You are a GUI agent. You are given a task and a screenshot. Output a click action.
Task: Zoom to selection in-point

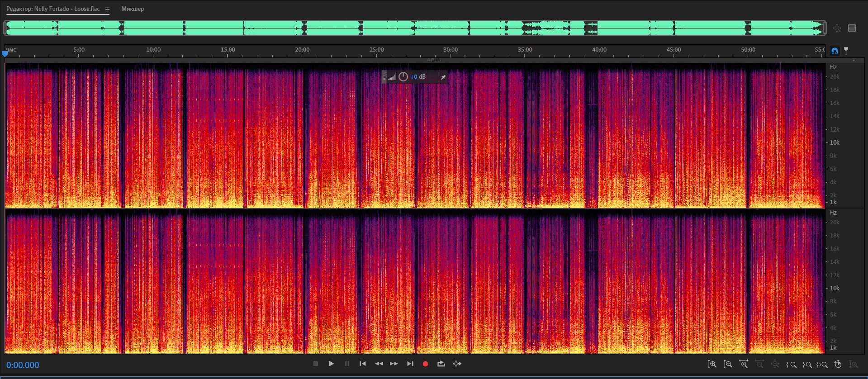[792, 365]
